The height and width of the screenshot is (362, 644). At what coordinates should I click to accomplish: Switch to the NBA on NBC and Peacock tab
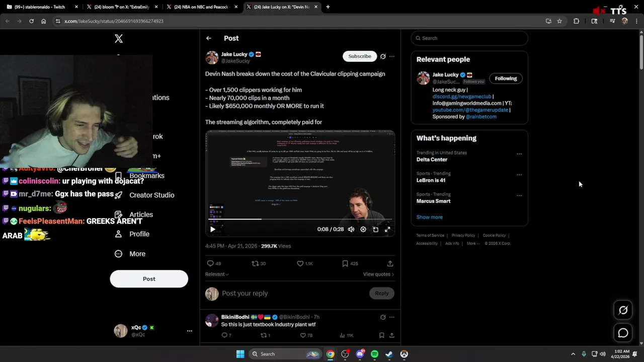click(201, 7)
